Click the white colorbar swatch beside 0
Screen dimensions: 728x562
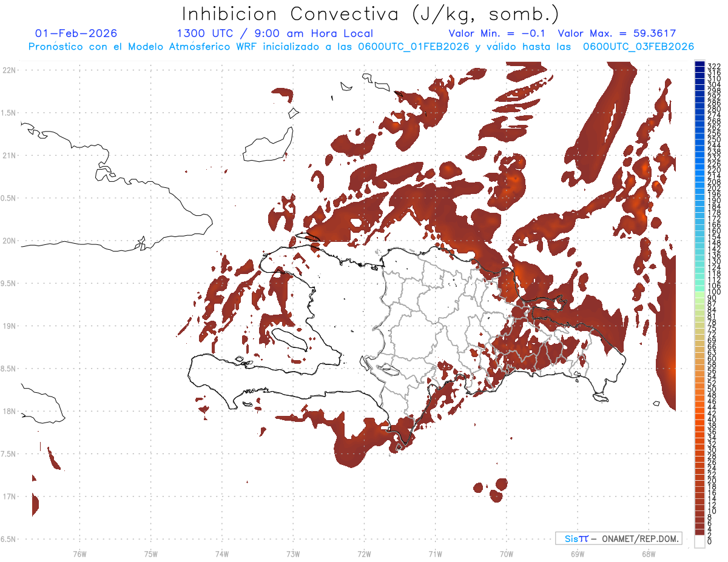pos(699,541)
